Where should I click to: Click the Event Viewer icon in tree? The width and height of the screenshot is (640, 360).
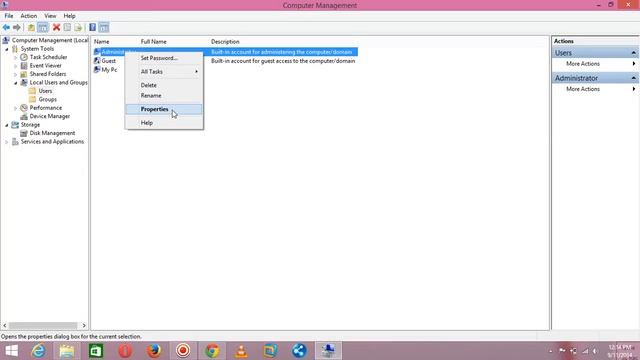[24, 66]
